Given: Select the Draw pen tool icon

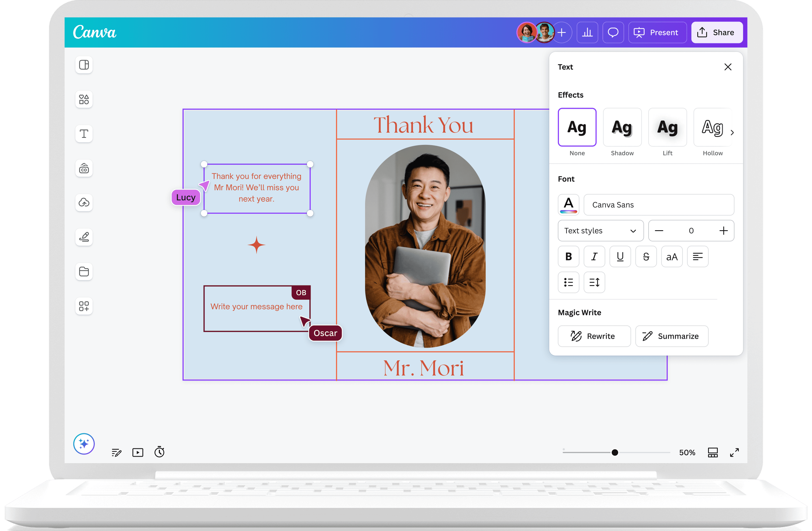Looking at the screenshot, I should 84,237.
